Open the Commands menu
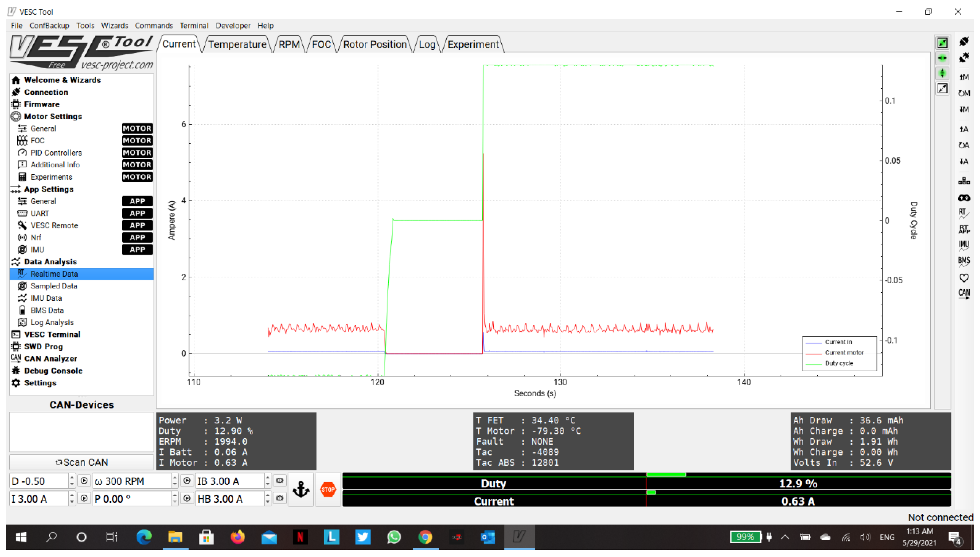 click(x=153, y=25)
